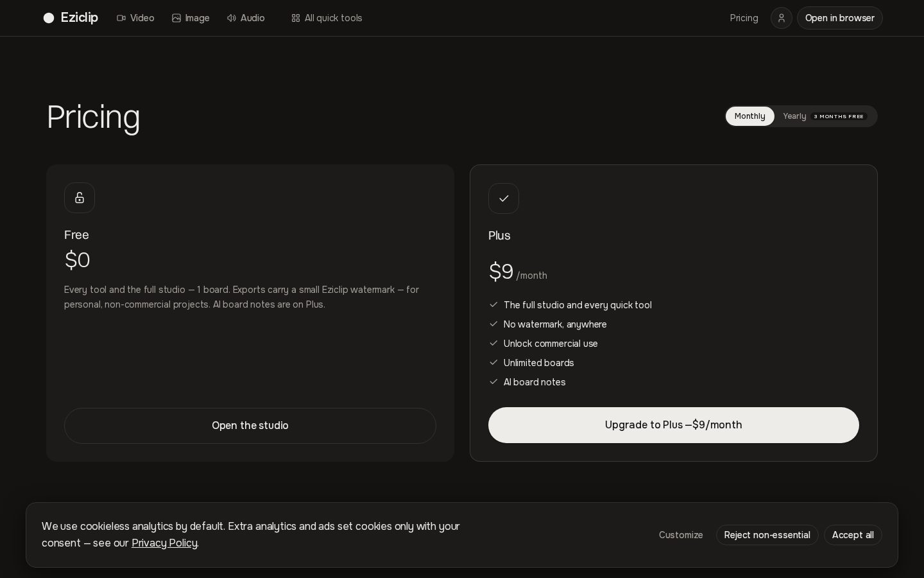This screenshot has height=578, width=924.
Task: Click the Free plan description text
Action: 241,297
